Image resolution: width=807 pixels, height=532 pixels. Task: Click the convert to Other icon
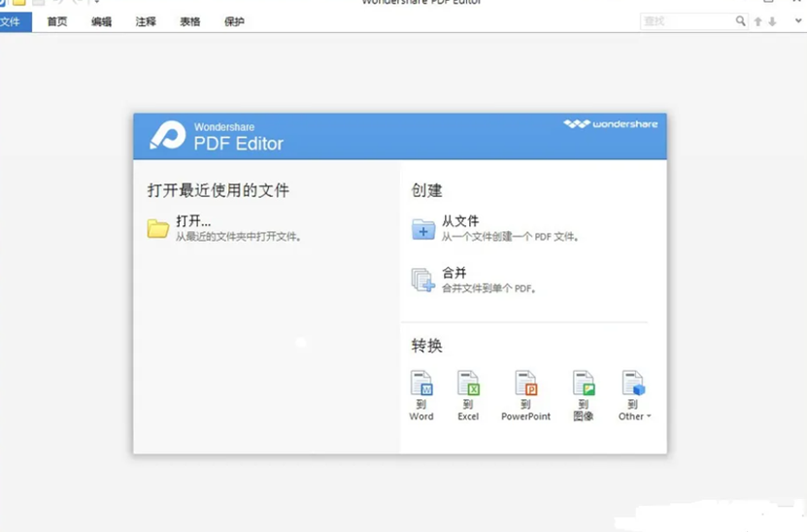point(633,383)
